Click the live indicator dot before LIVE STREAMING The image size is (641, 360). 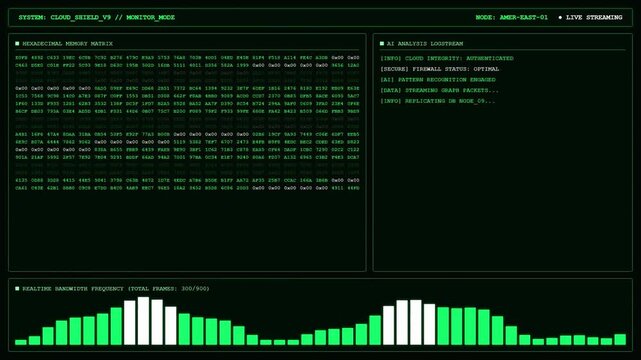click(560, 18)
